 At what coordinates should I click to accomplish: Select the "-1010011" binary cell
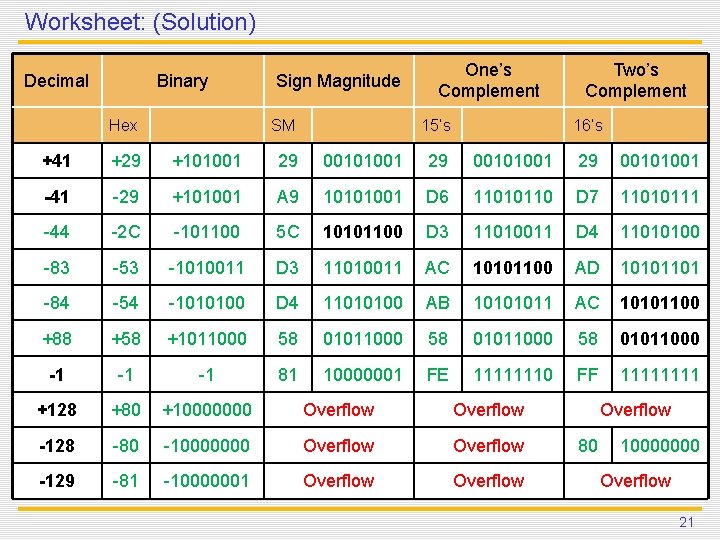(207, 267)
